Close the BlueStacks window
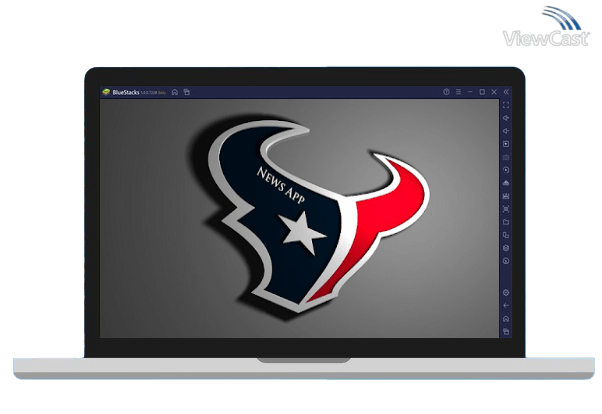The image size is (602, 414). [494, 92]
